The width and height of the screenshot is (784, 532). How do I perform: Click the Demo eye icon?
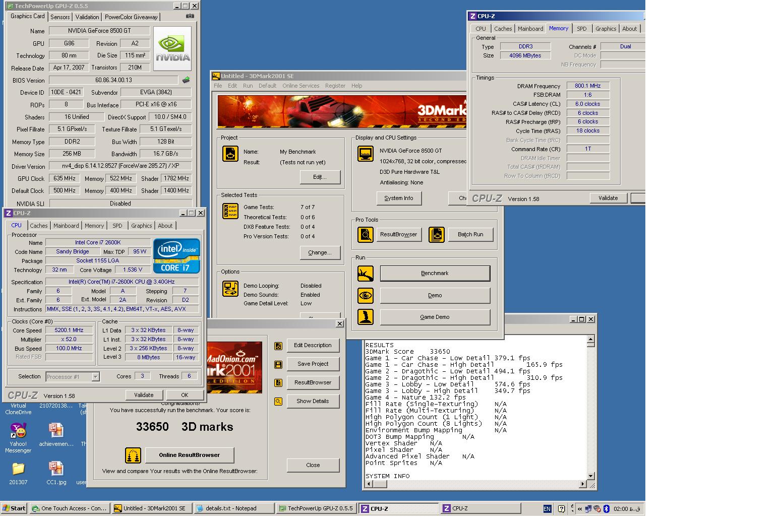point(366,295)
